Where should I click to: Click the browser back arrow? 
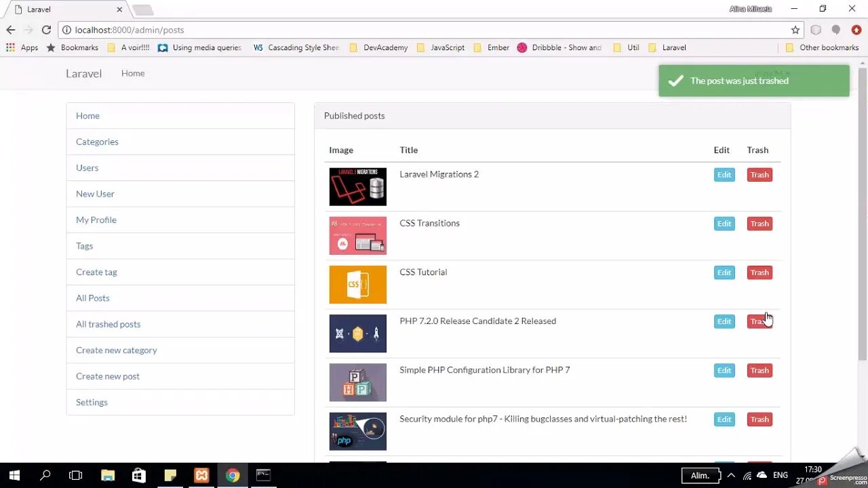point(10,30)
